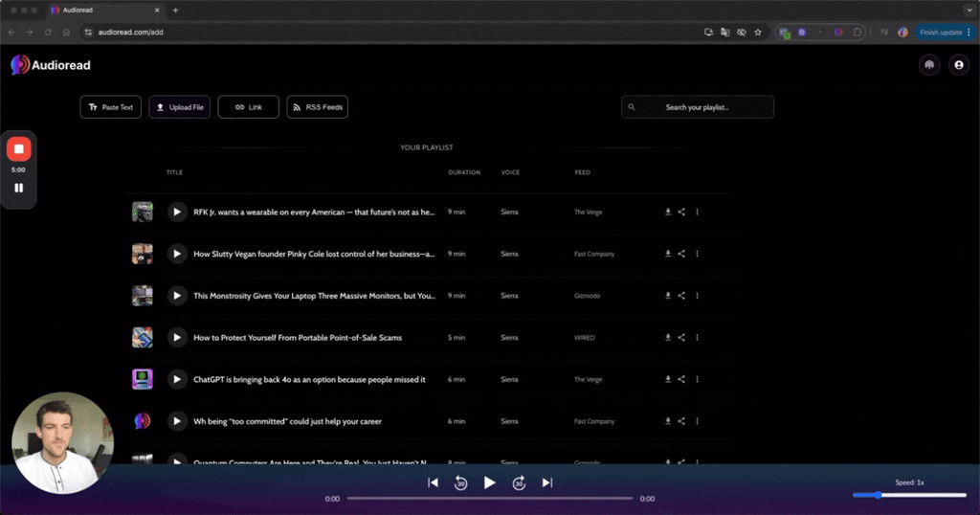Add content via the Link button
Image resolution: width=980 pixels, height=515 pixels.
pos(248,107)
